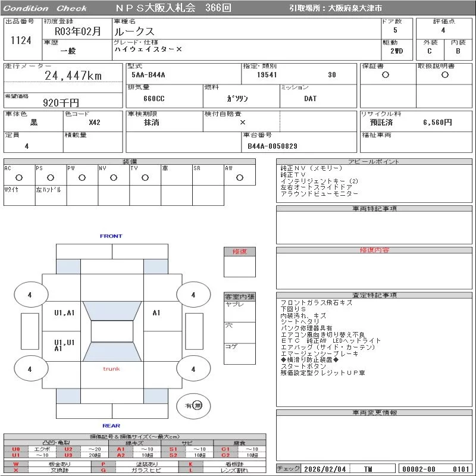Expand the 査定特記事項 section header
Viewport: 476px width, 476px height.
[x=375, y=295]
